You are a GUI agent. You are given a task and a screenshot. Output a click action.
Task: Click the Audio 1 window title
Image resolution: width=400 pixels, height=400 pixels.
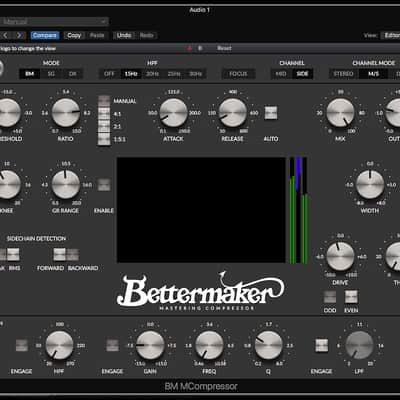click(200, 10)
